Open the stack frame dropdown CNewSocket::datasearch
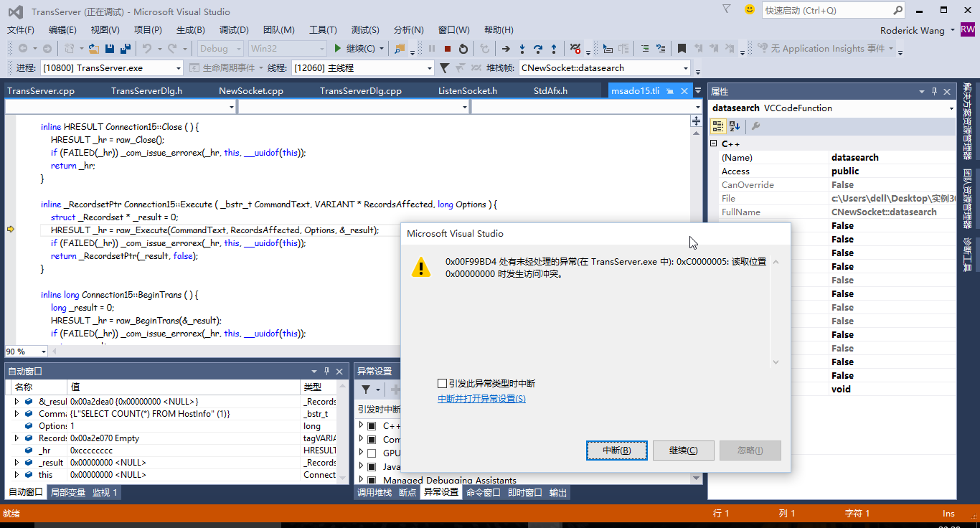Image resolution: width=980 pixels, height=528 pixels. (604, 68)
